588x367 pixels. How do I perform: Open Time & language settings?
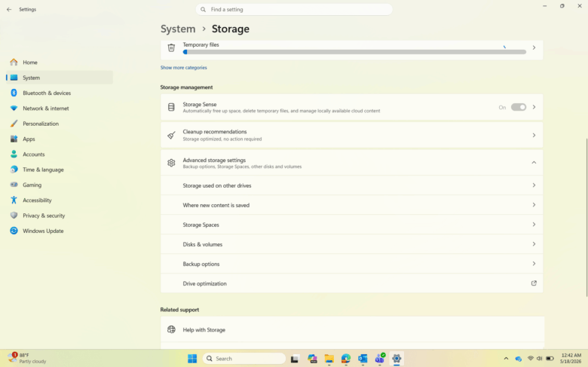(60, 170)
